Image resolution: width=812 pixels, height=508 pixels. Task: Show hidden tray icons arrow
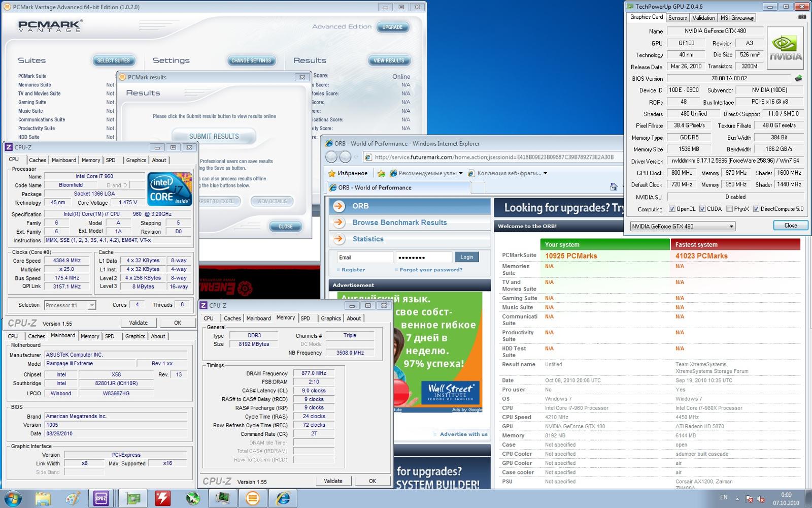737,499
